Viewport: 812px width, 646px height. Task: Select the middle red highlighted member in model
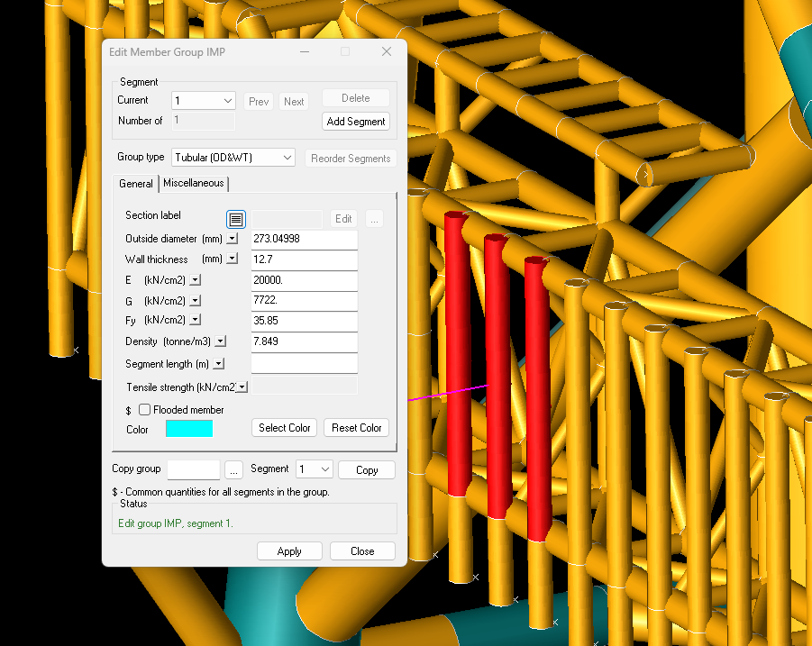(498, 377)
